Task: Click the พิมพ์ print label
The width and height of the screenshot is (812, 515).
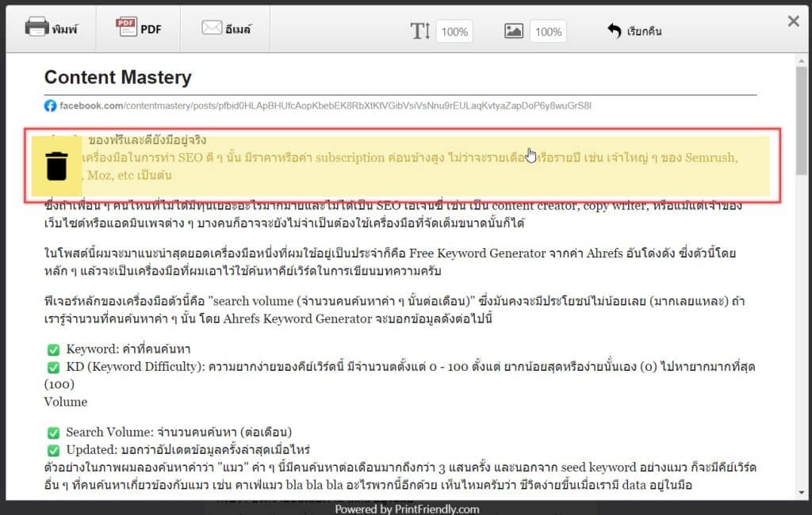Action: 65,29
